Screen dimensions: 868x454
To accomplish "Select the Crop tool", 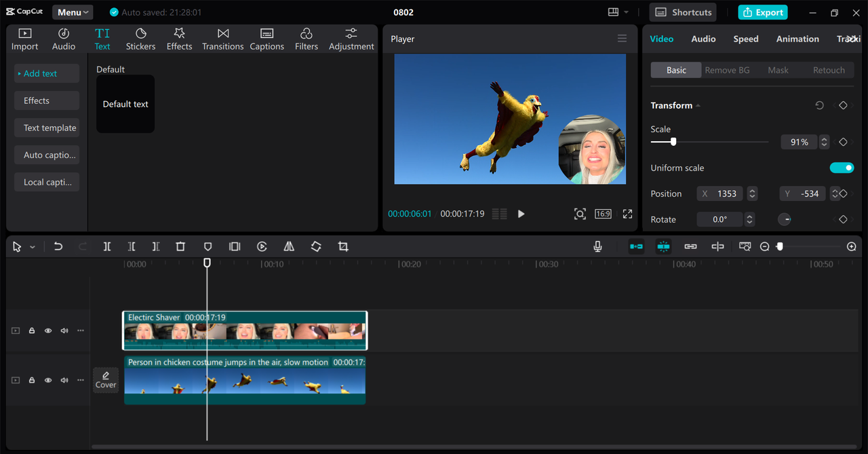I will tap(343, 246).
